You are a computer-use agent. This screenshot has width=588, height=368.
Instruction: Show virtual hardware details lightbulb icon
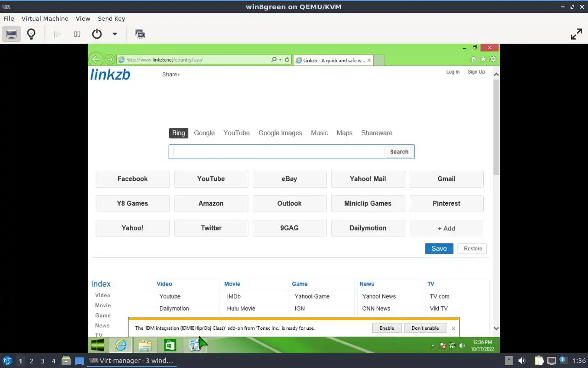pos(31,34)
